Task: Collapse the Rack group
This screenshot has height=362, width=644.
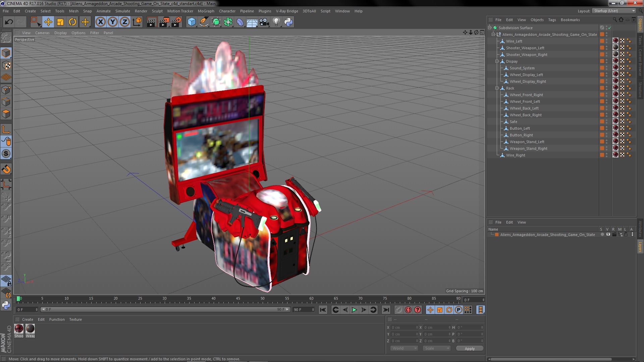Action: pyautogui.click(x=497, y=88)
